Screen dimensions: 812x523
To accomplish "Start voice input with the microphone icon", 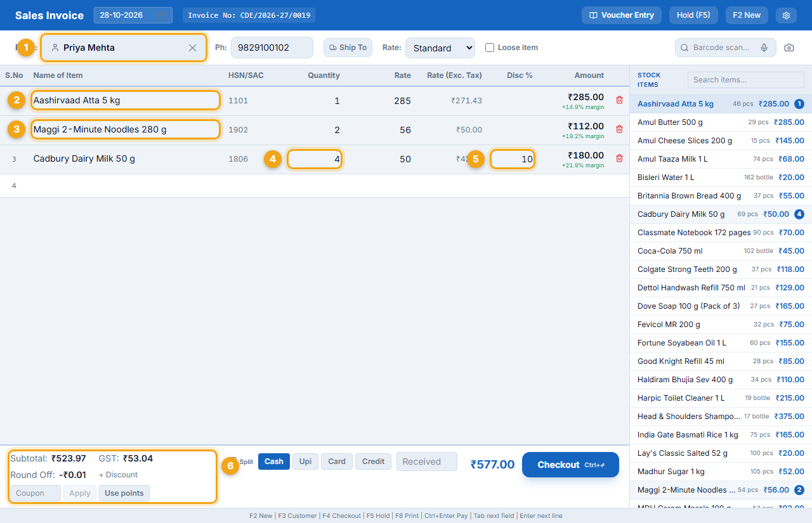I will click(764, 48).
